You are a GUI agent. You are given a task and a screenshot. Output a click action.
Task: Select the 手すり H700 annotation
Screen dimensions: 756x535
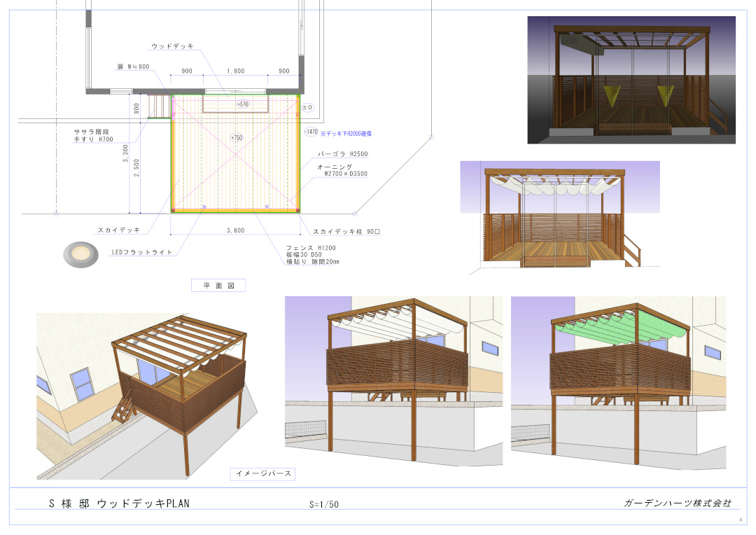click(94, 139)
